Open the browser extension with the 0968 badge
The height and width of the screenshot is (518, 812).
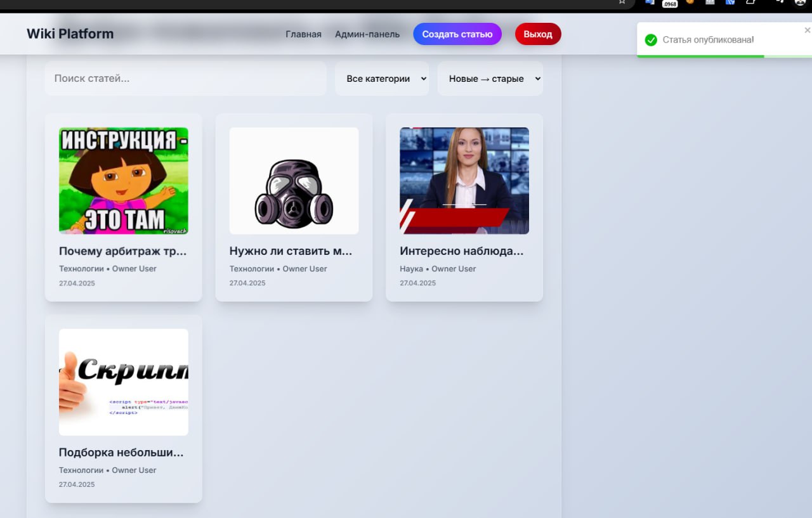coord(669,3)
